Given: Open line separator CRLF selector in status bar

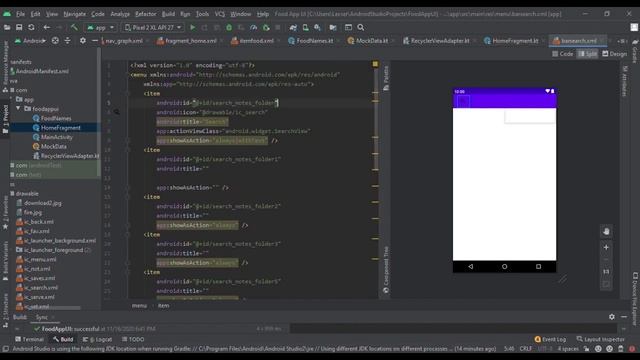Looking at the screenshot, I should [x=525, y=349].
